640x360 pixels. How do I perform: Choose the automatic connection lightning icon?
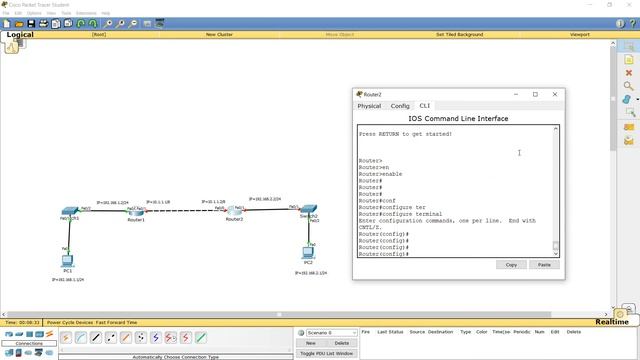pos(66,338)
